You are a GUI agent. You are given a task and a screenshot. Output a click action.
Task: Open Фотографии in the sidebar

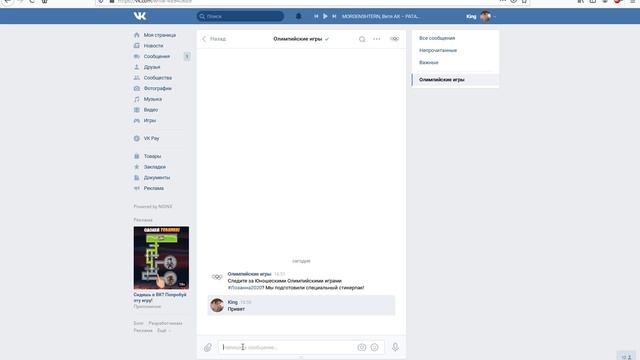pyautogui.click(x=158, y=88)
